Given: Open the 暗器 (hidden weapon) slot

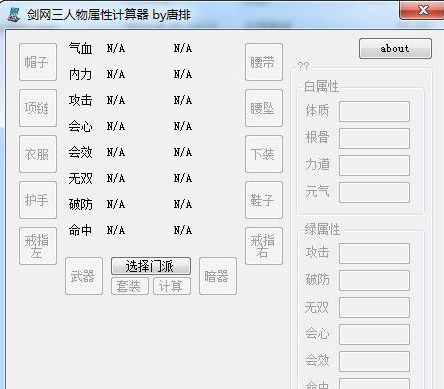Looking at the screenshot, I should (x=218, y=276).
